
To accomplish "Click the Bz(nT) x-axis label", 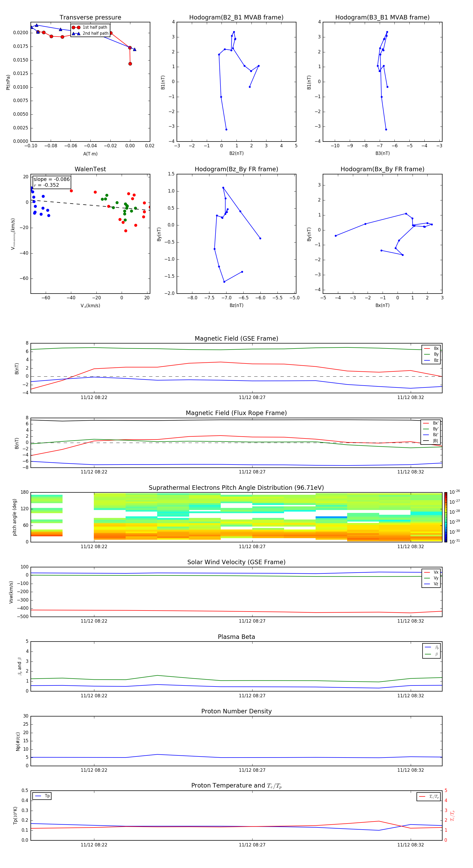I will [236, 305].
